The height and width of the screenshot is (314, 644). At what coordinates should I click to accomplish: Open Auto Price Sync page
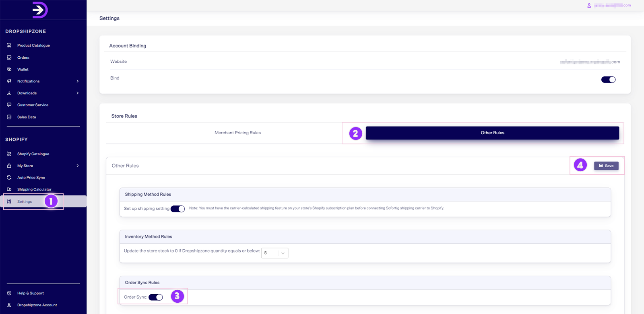(31, 177)
